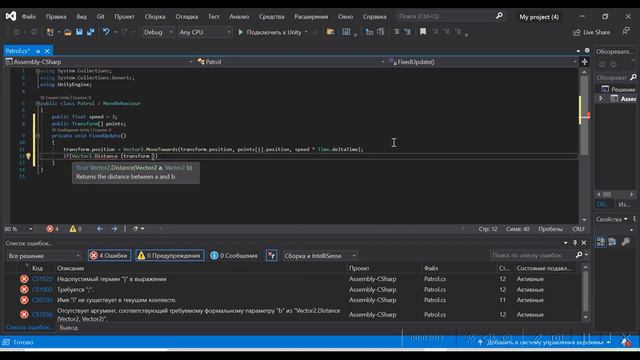The width and height of the screenshot is (640, 360).
Task: Open the Git menu
Action: 100,17
